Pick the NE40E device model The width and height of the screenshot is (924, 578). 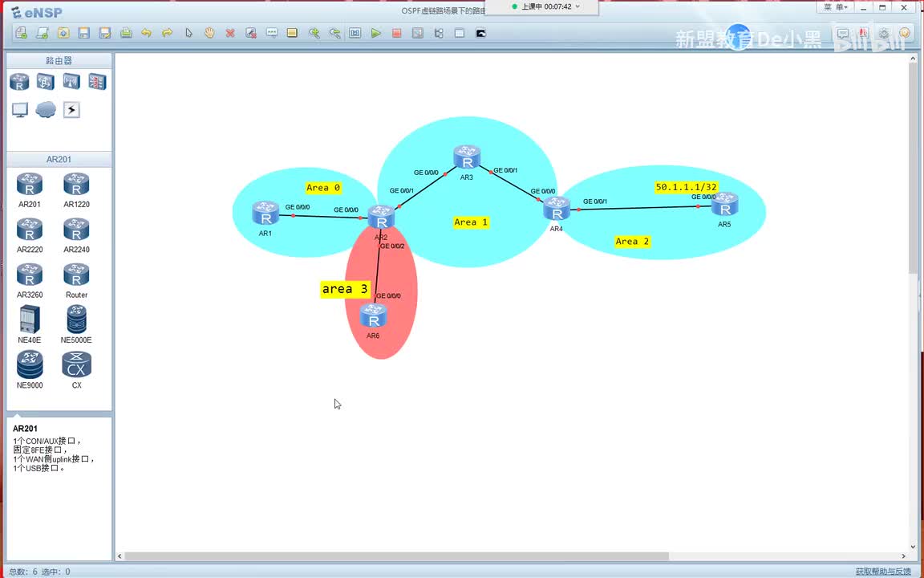[x=30, y=325]
